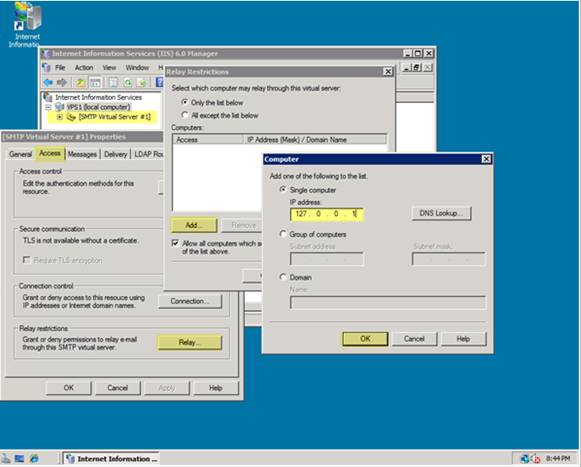Switch to the General tab
This screenshot has height=467, width=581.
point(20,154)
